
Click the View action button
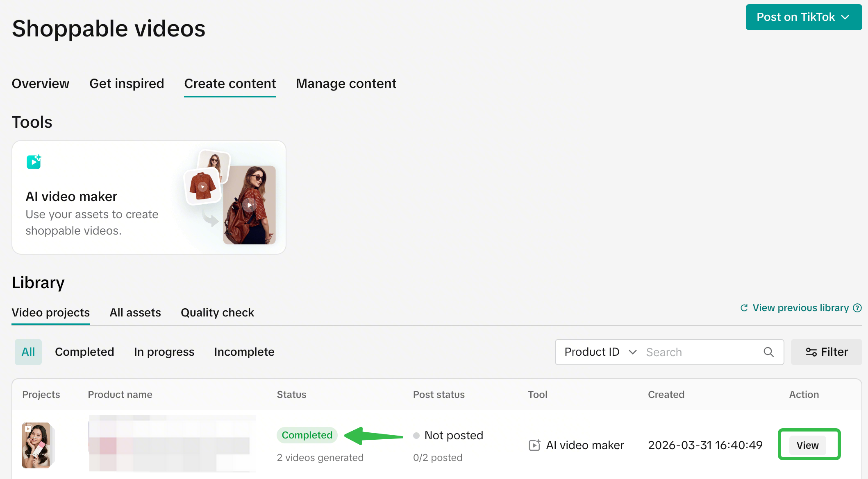[808, 445]
